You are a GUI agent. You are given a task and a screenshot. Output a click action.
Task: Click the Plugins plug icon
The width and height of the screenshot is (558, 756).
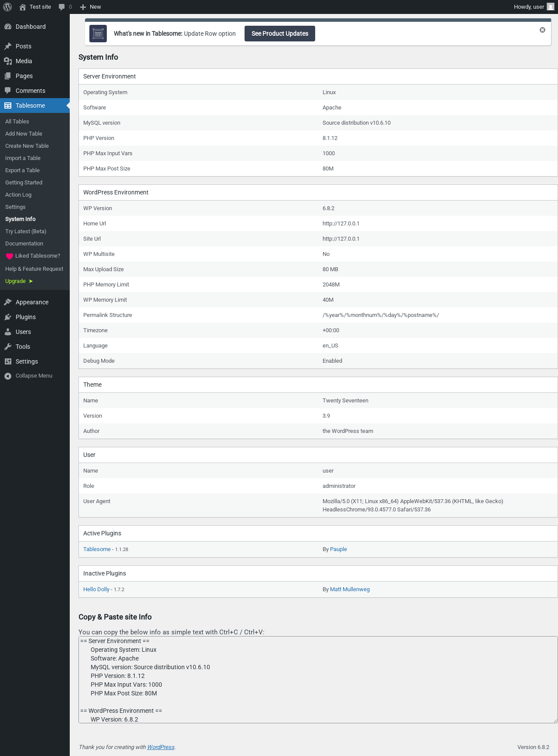coord(8,317)
